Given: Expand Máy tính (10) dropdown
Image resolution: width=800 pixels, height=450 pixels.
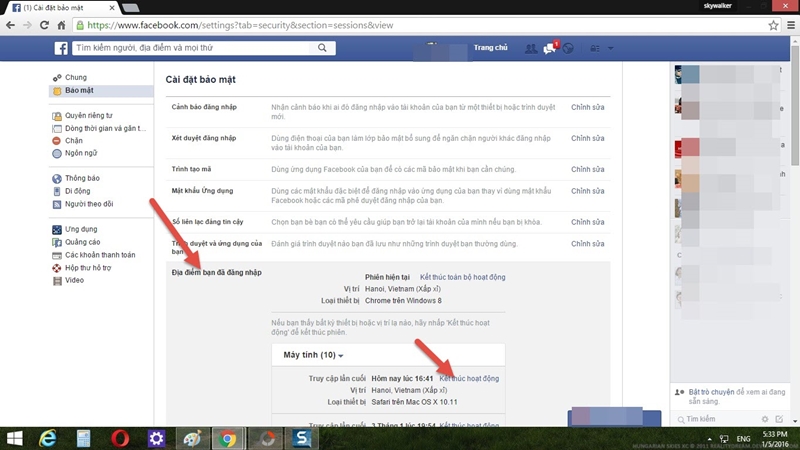Looking at the screenshot, I should pyautogui.click(x=313, y=355).
